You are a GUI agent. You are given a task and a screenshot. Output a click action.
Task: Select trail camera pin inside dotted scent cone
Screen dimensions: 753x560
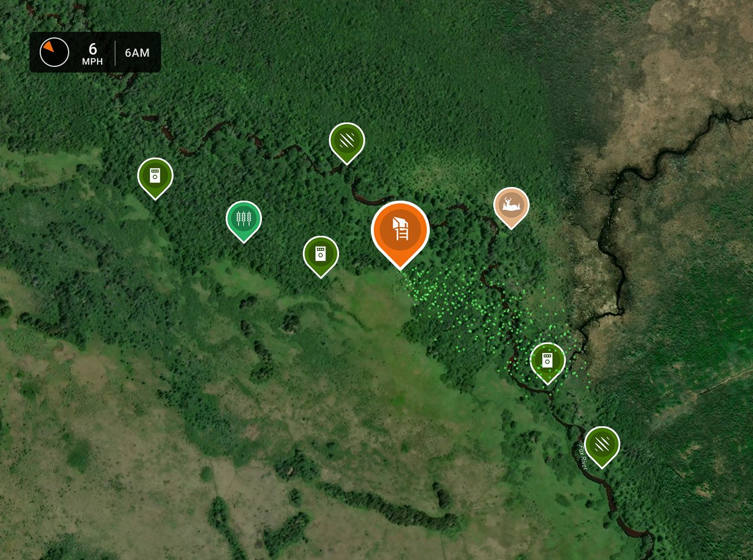click(548, 360)
